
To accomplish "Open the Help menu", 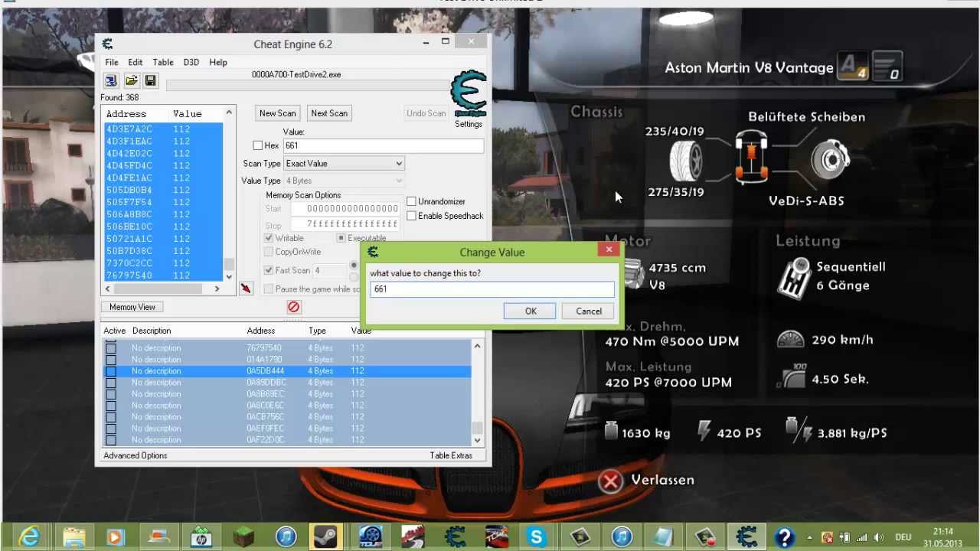I will click(x=218, y=62).
